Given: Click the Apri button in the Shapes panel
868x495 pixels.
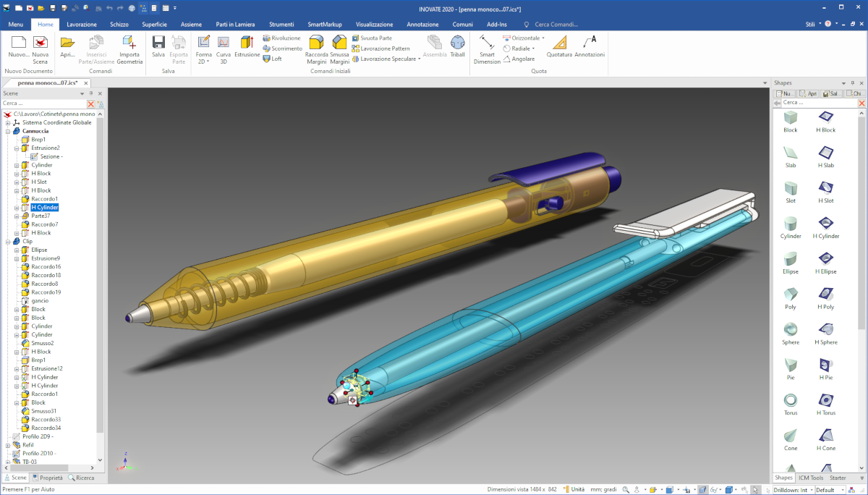Looking at the screenshot, I should click(x=807, y=93).
